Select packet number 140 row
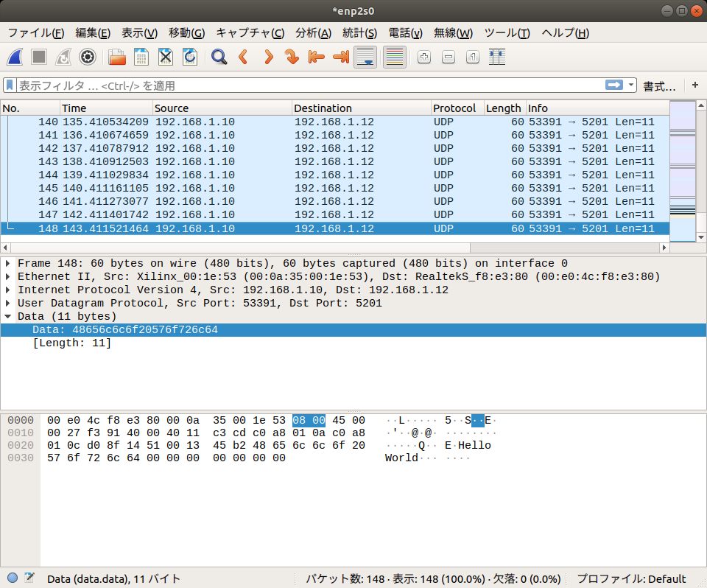This screenshot has width=707, height=588. [x=335, y=122]
